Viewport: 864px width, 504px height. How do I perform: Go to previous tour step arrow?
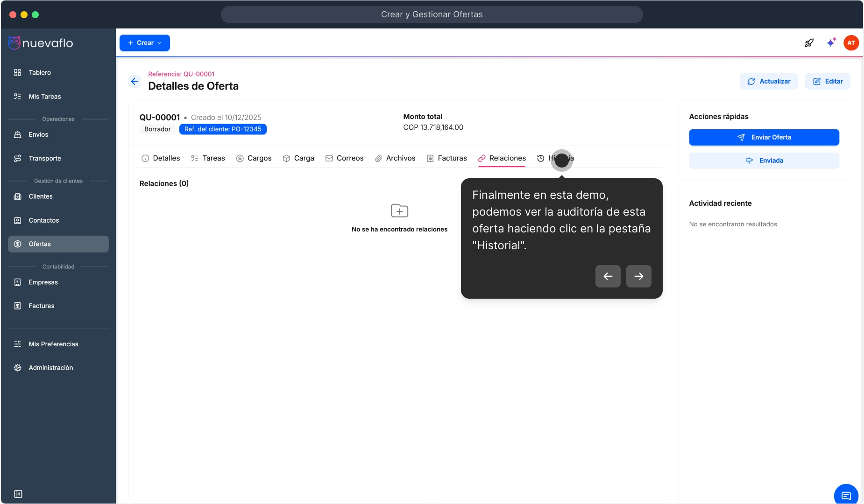608,276
